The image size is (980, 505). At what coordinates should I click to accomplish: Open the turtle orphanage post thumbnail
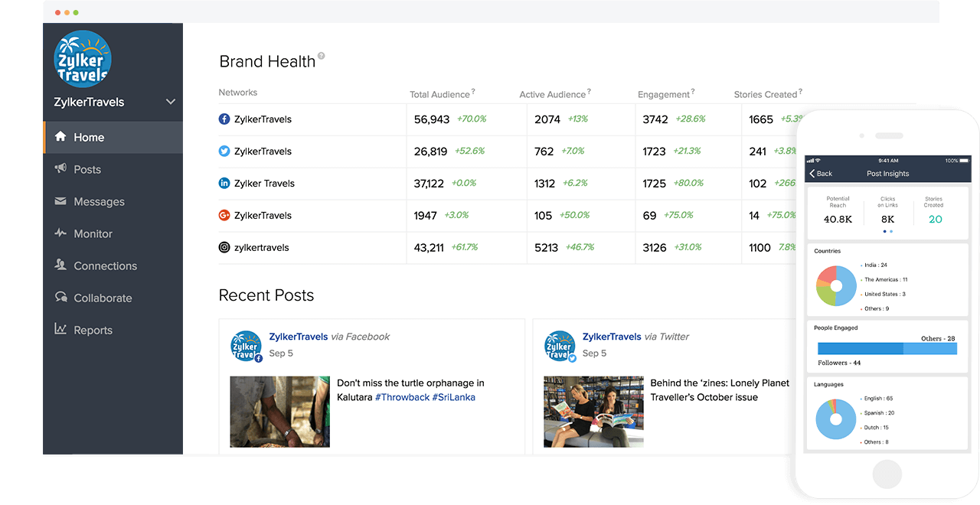279,412
